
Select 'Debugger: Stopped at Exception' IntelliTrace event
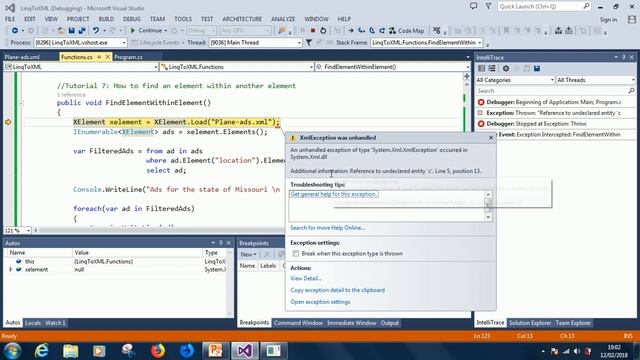click(x=556, y=124)
